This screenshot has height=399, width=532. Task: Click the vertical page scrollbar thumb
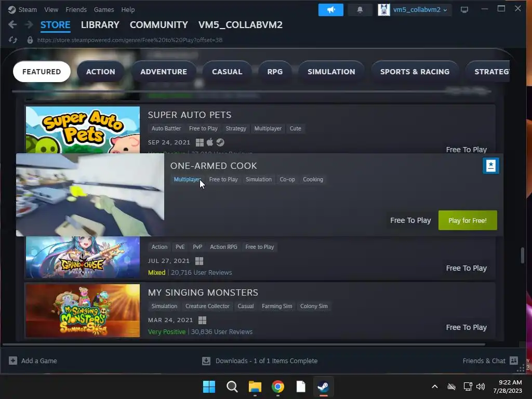coord(523,255)
